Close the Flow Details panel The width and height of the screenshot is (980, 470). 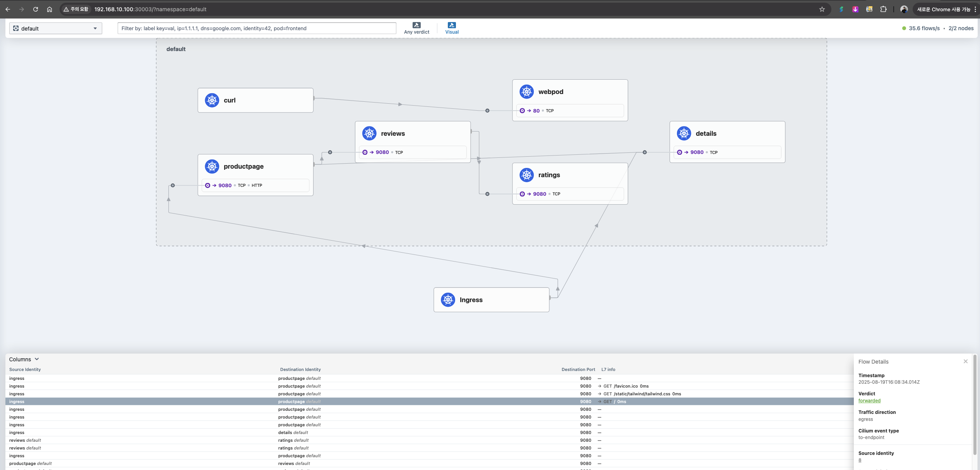(x=965, y=361)
